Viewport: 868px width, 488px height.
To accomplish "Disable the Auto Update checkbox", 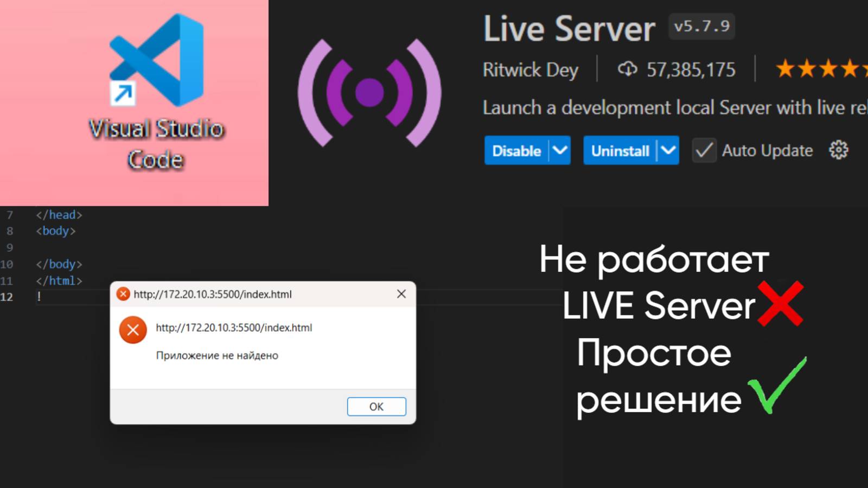I will pyautogui.click(x=704, y=151).
